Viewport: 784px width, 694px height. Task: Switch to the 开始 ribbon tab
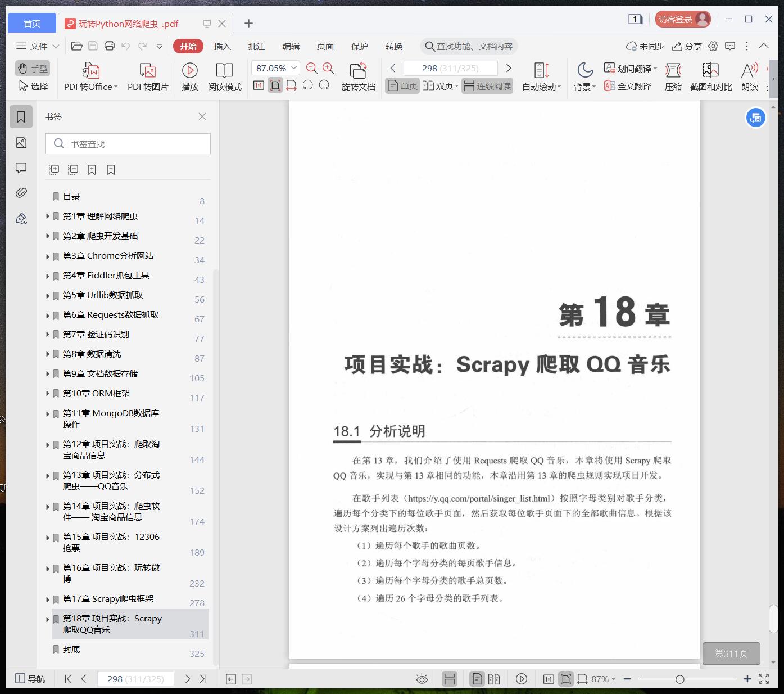[188, 46]
